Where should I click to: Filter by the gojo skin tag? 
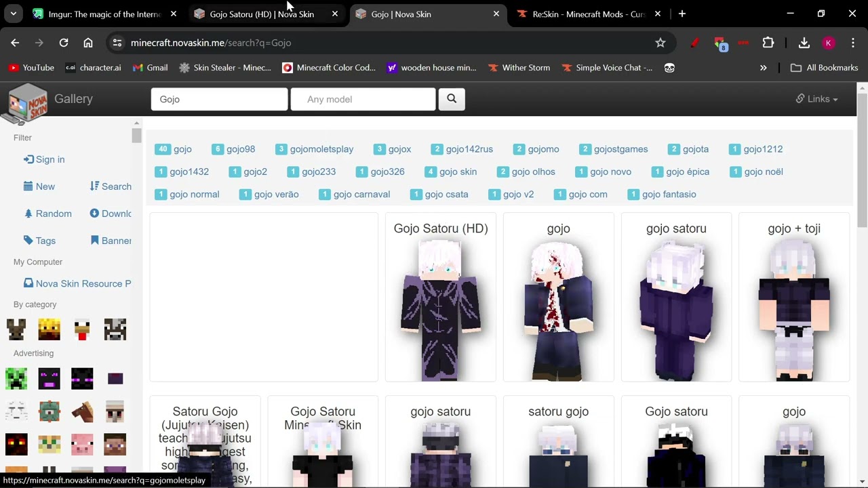[x=450, y=171]
